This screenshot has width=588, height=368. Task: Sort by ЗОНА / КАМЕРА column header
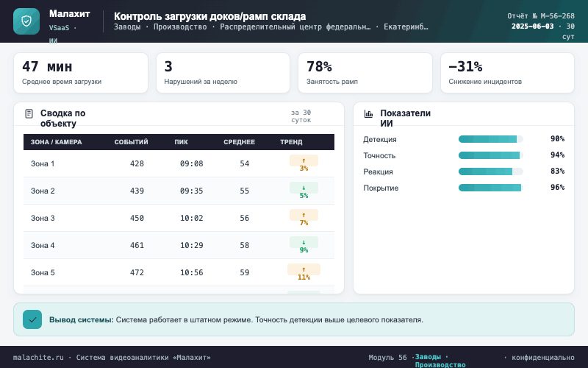click(x=57, y=142)
